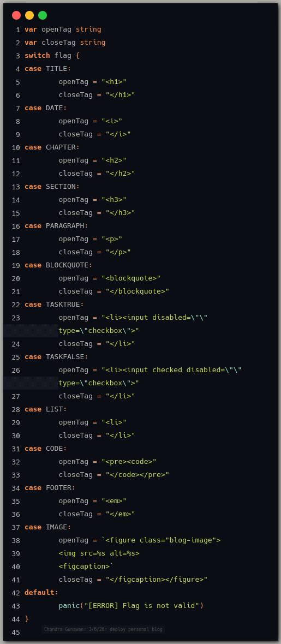
Task: Click the string "</li>" on line 30
Action: tap(121, 436)
